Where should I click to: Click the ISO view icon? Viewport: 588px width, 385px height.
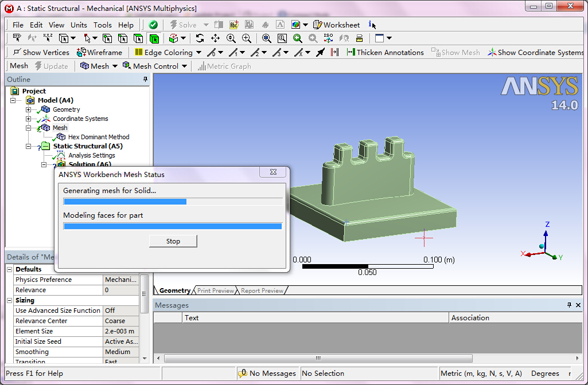[x=329, y=38]
